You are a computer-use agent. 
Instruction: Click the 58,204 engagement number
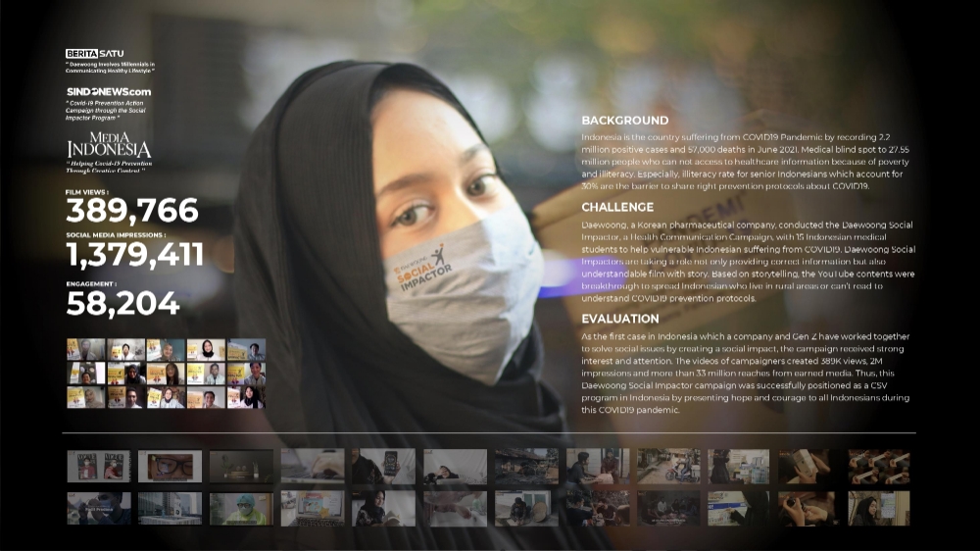tap(122, 303)
